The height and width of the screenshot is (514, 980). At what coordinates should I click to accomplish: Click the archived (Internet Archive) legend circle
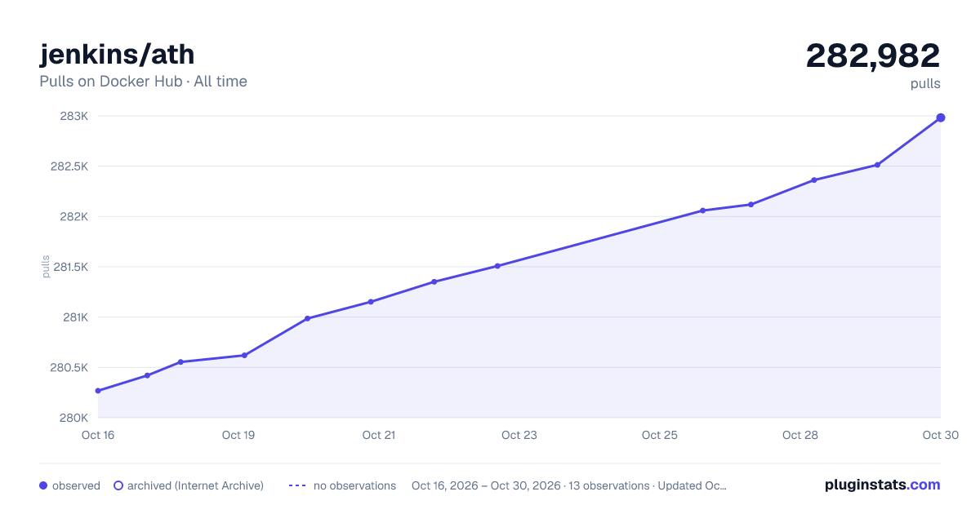point(118,485)
